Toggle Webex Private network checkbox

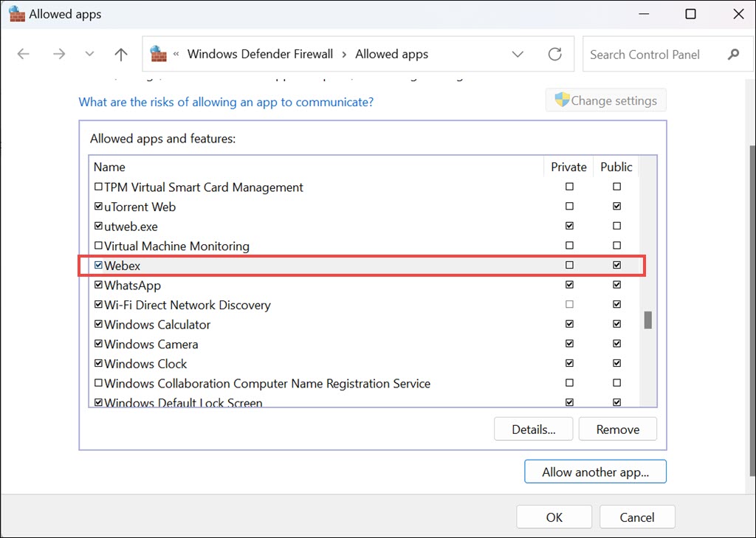[569, 265]
